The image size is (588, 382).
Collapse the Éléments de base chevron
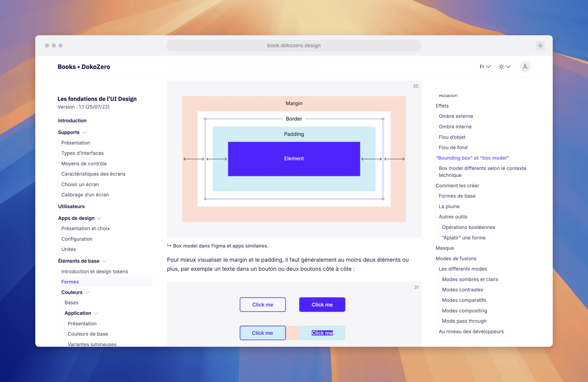point(104,261)
